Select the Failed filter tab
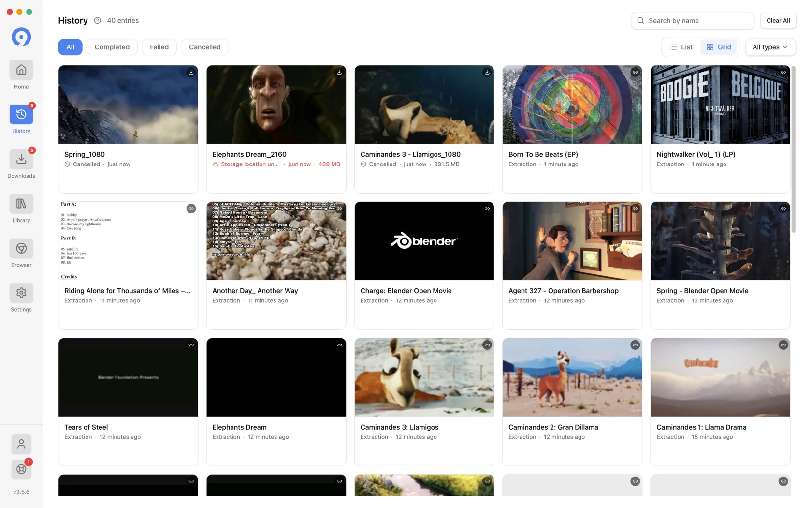 tap(159, 47)
